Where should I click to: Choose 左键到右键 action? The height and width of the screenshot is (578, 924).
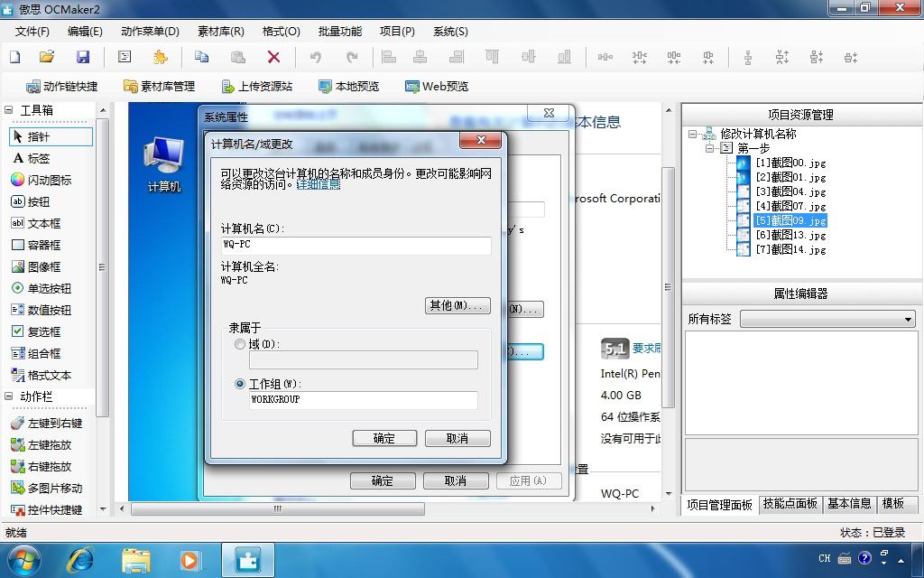(x=47, y=423)
